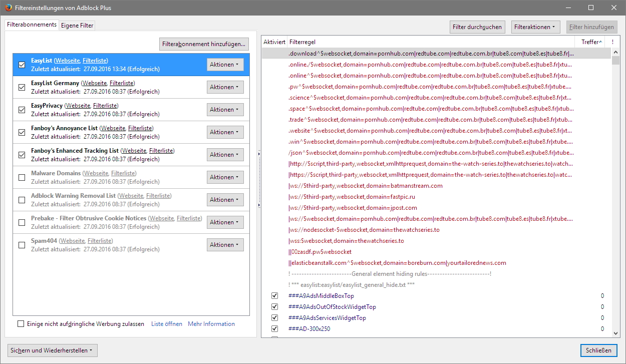Uncheck the EasyList Germany subscription
626x364 pixels.
[22, 87]
